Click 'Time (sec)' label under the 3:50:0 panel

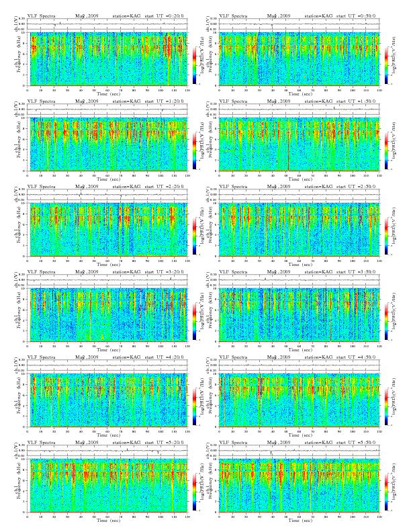coord(300,350)
